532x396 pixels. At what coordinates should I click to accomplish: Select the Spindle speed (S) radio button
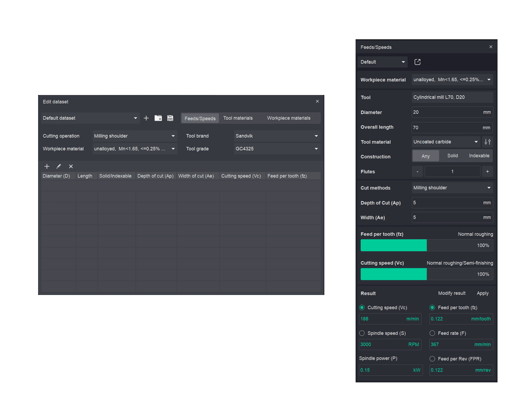click(362, 333)
